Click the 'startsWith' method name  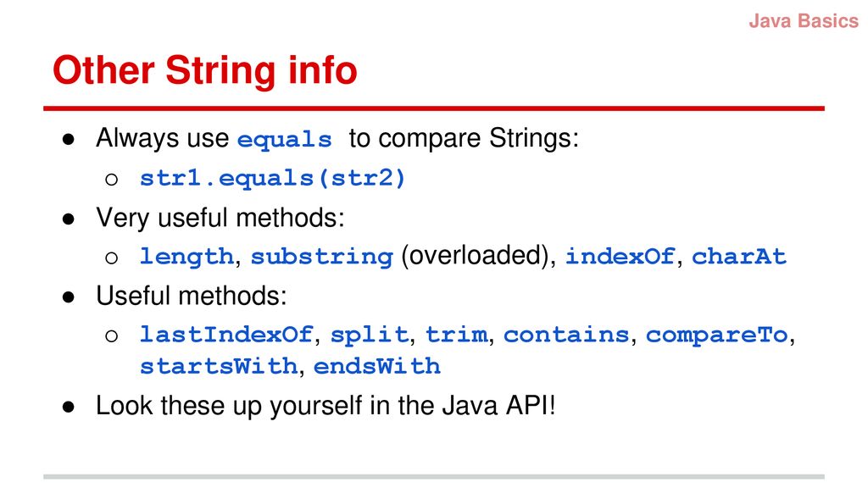(x=219, y=366)
